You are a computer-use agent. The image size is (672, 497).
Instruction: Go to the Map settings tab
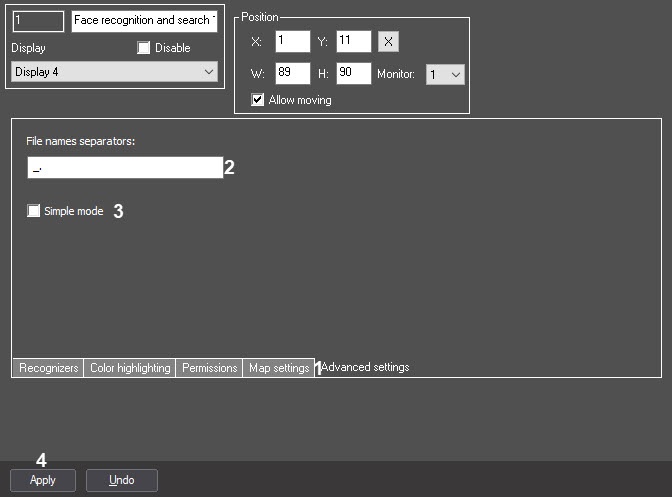click(x=278, y=368)
